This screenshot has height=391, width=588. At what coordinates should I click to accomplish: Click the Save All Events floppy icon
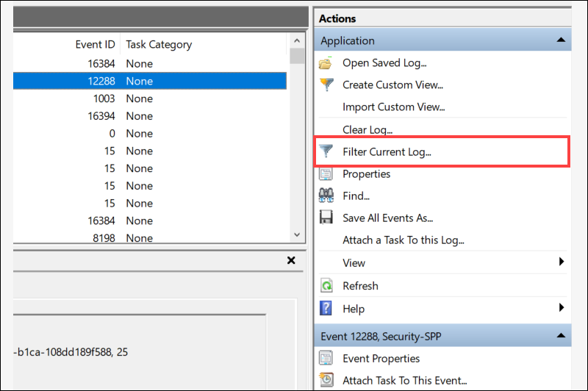pos(326,218)
